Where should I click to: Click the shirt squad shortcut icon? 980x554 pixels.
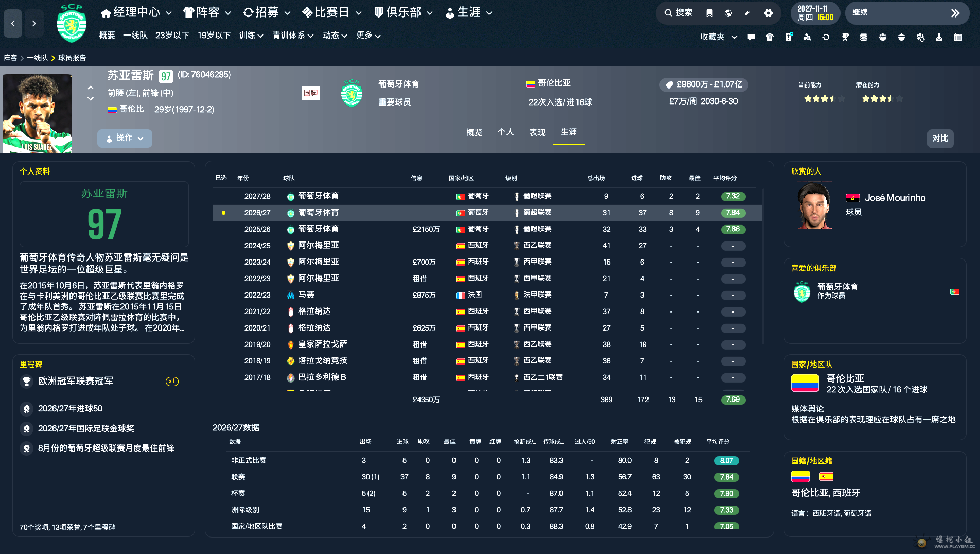tap(769, 37)
